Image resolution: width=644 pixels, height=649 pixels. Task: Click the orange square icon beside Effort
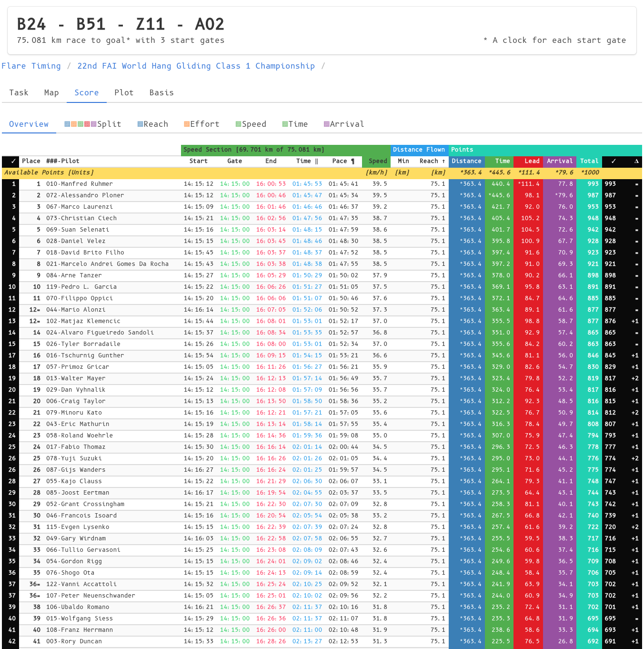(x=187, y=124)
